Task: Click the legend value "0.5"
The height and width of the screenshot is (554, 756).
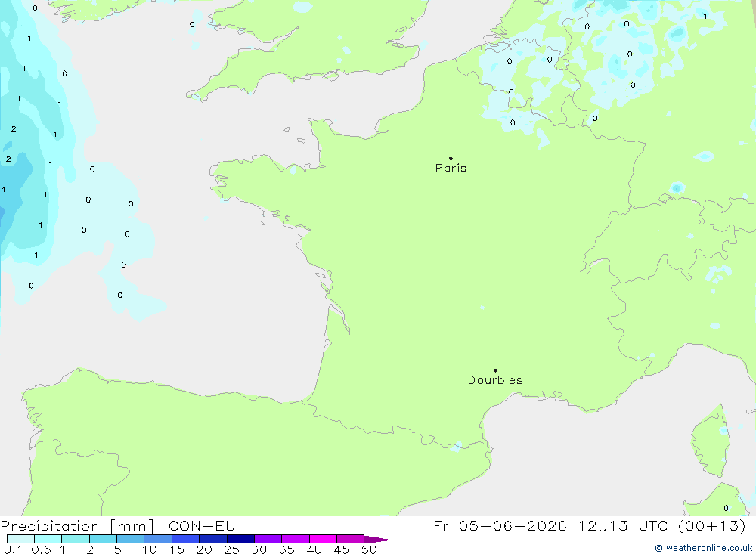Action: 41,549
